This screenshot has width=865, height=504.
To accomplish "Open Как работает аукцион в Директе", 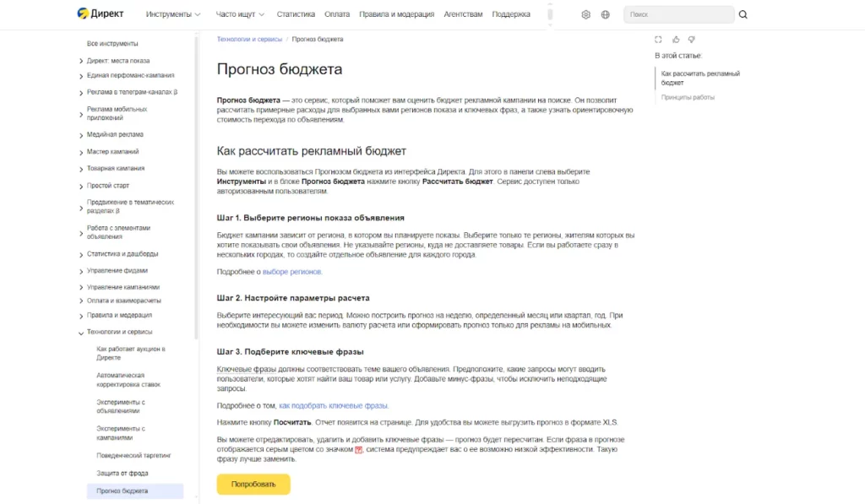I will (x=131, y=354).
